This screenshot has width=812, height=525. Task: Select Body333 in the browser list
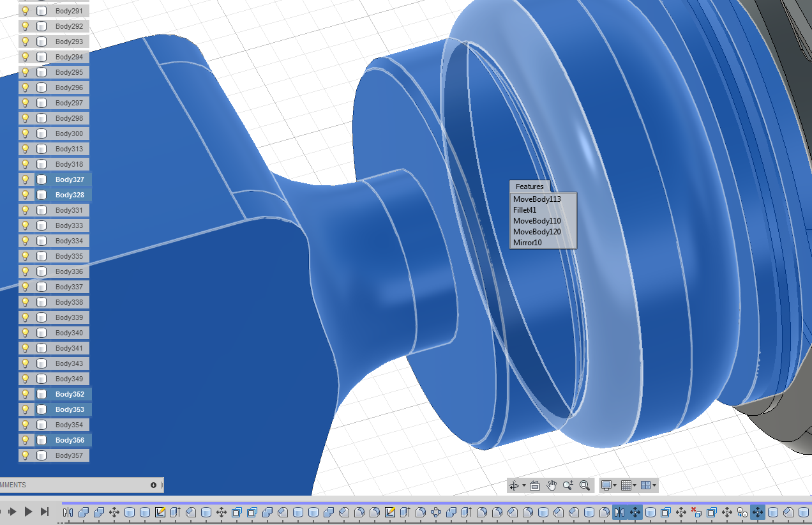pyautogui.click(x=69, y=225)
